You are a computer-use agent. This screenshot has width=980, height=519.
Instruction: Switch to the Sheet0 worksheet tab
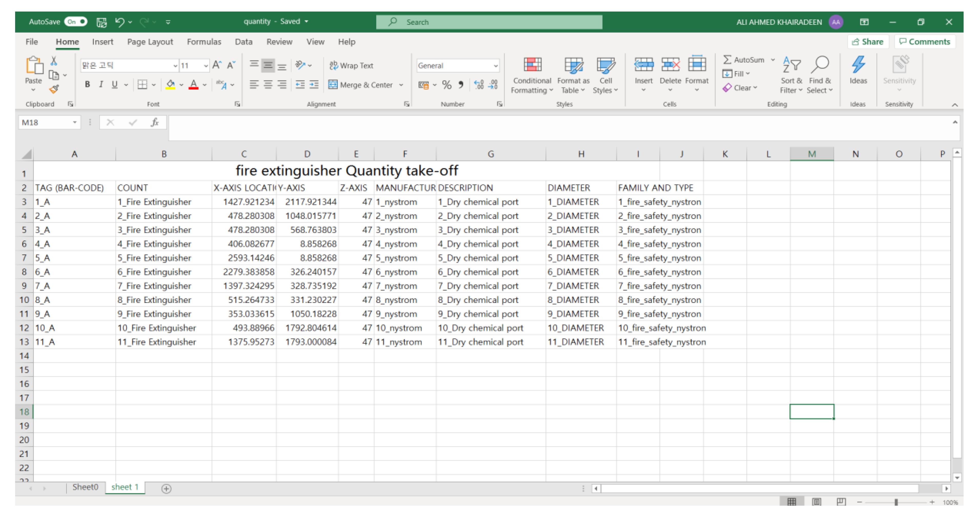(x=85, y=487)
